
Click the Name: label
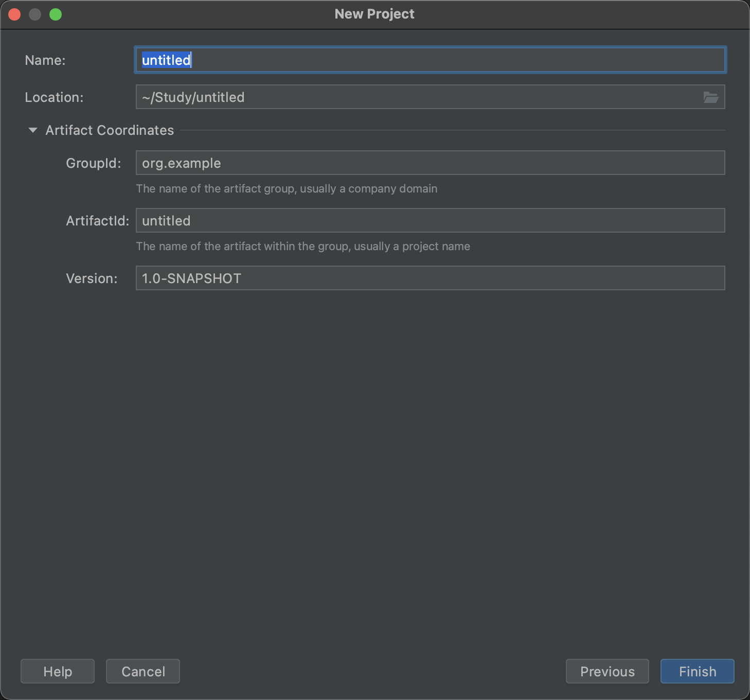coord(45,60)
